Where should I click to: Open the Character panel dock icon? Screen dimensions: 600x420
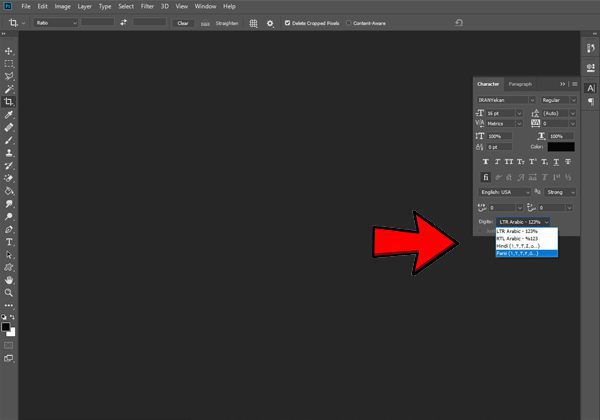[x=590, y=88]
